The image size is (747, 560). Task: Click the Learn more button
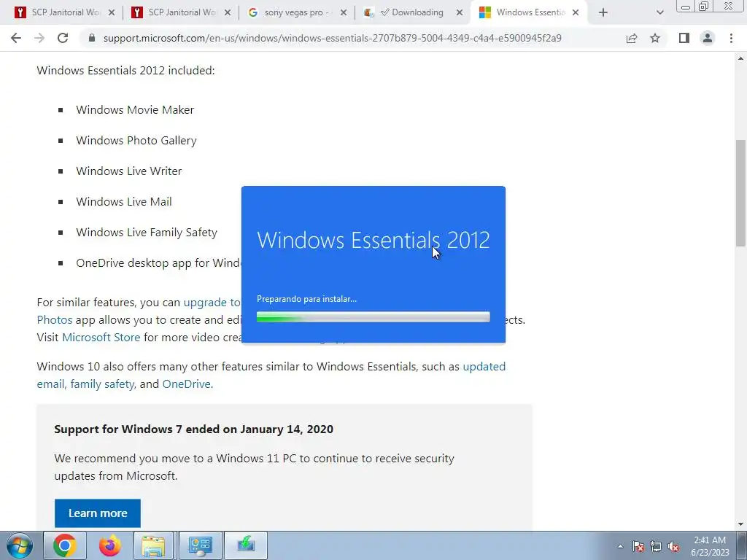point(98,513)
